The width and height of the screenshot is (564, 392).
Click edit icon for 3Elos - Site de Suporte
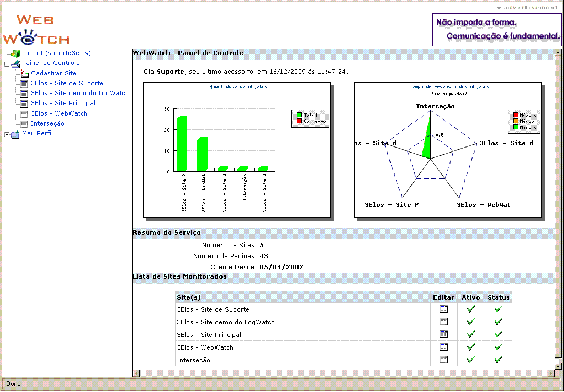pyautogui.click(x=443, y=309)
